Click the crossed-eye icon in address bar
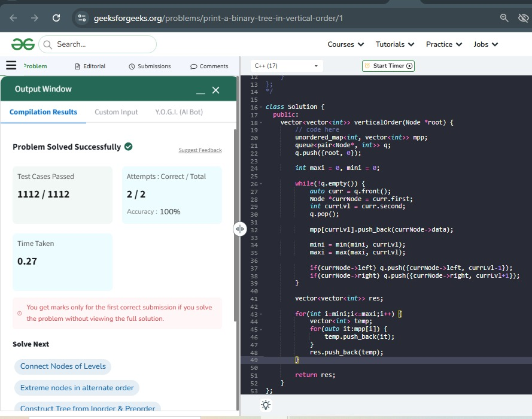 click(x=523, y=18)
